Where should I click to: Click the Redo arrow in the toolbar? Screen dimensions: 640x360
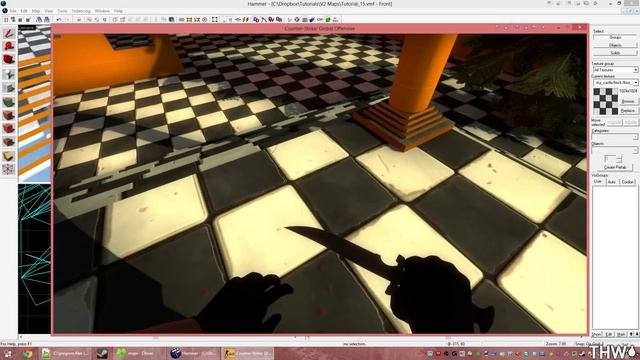pos(67,19)
